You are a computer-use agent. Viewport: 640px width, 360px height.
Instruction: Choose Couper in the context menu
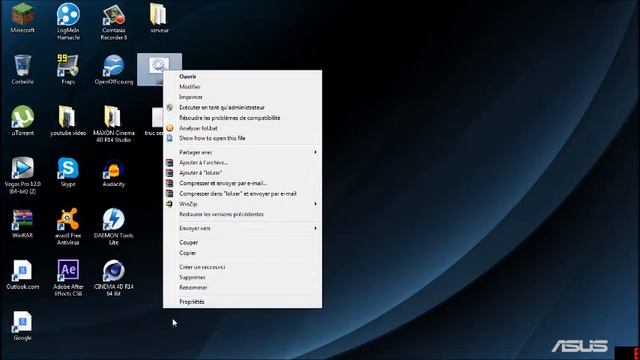click(242, 242)
